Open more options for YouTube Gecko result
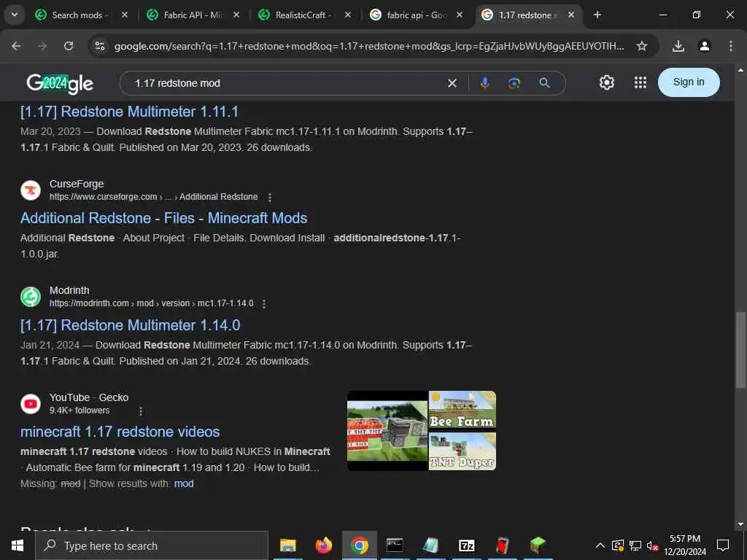This screenshot has height=560, width=747. [141, 411]
